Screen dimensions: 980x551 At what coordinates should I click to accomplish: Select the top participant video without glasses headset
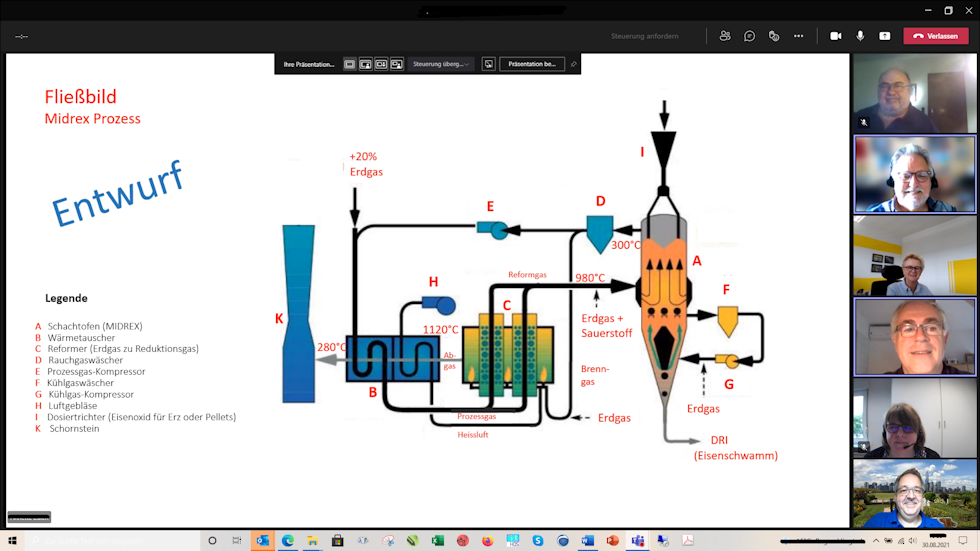(x=914, y=93)
